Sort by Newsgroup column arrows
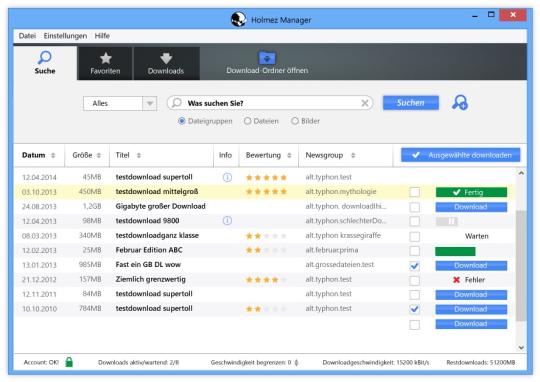 click(353, 155)
